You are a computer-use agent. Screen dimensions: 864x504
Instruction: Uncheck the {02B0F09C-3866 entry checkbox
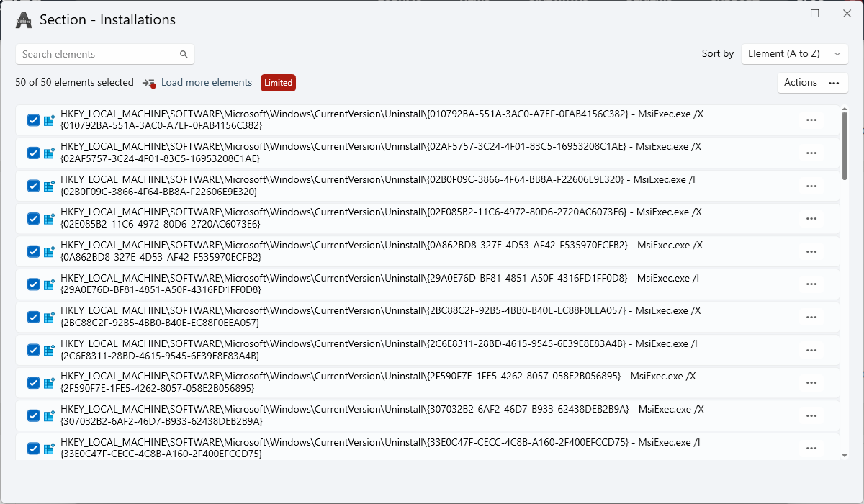(33, 186)
